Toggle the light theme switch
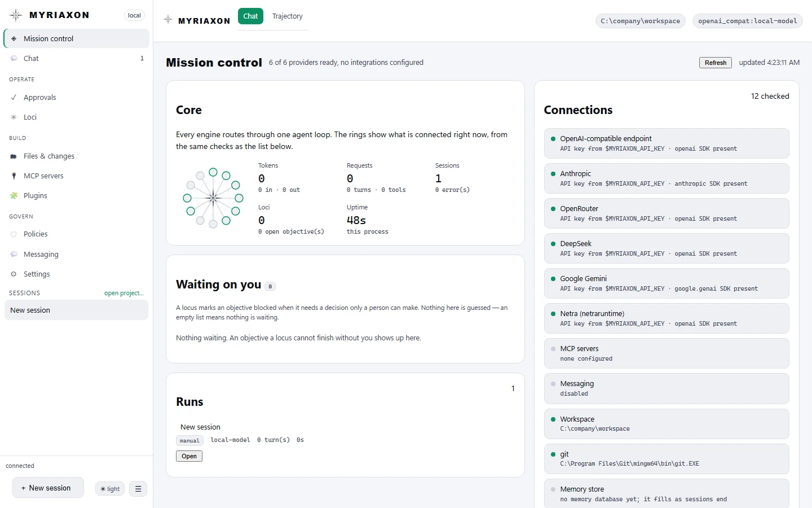This screenshot has height=508, width=812. [110, 489]
